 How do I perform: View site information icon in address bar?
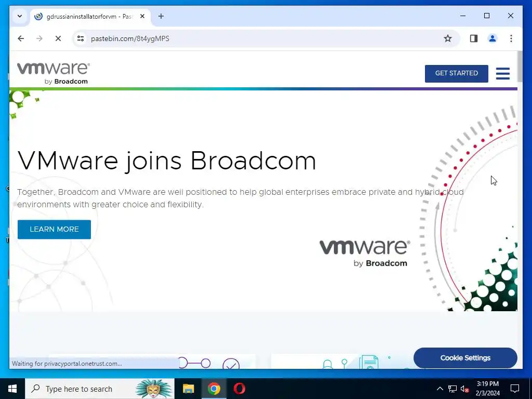(81, 38)
